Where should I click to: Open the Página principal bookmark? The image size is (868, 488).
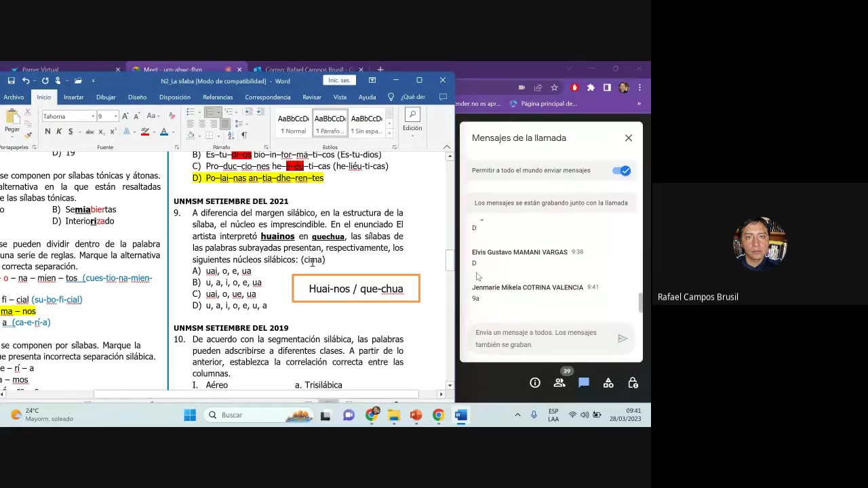point(544,104)
